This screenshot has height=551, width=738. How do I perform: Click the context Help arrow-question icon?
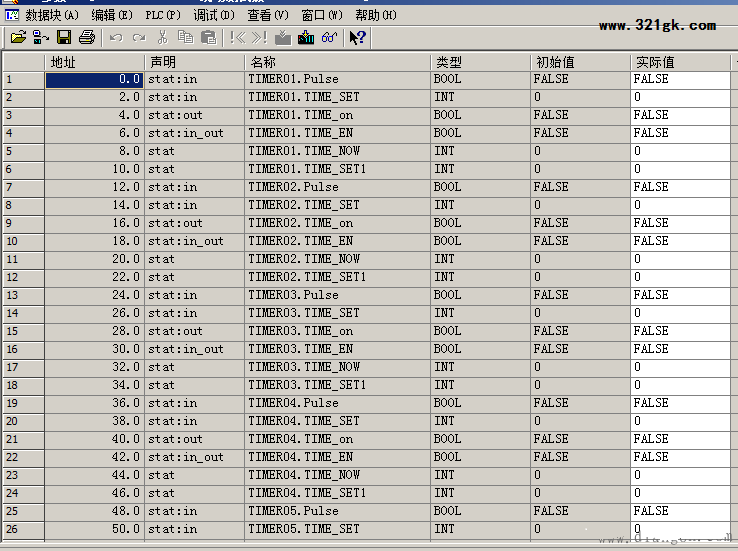point(357,37)
